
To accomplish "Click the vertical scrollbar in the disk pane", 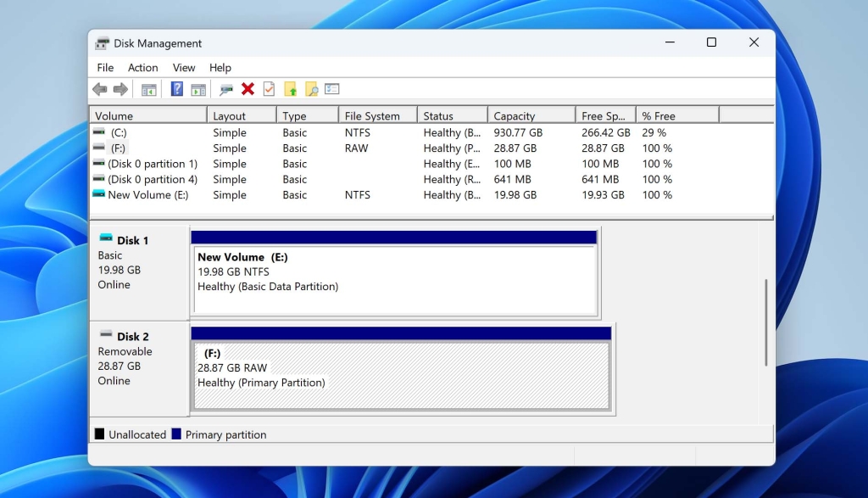I will point(766,322).
